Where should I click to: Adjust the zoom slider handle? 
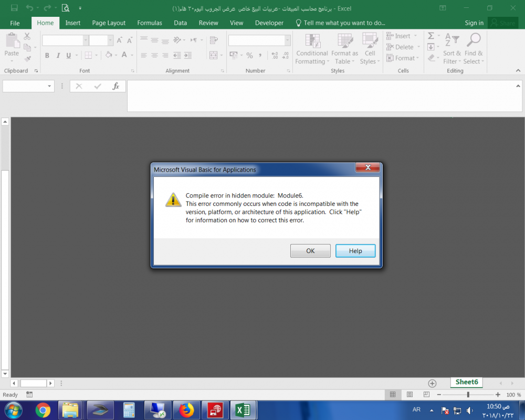468,395
